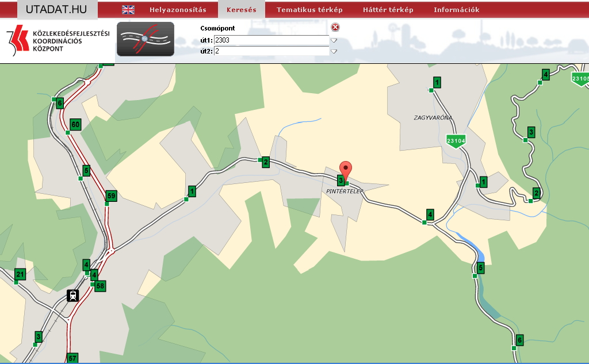Image resolution: width=589 pixels, height=364 pixels.
Task: Click the railway station icon on map
Action: click(73, 295)
